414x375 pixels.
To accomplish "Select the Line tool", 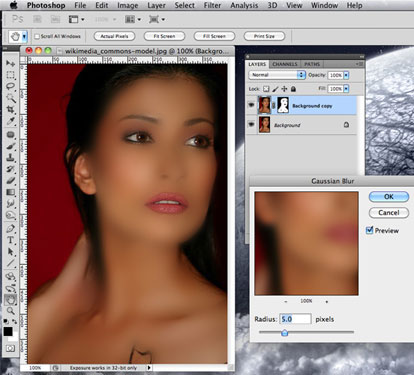I will tap(10, 263).
